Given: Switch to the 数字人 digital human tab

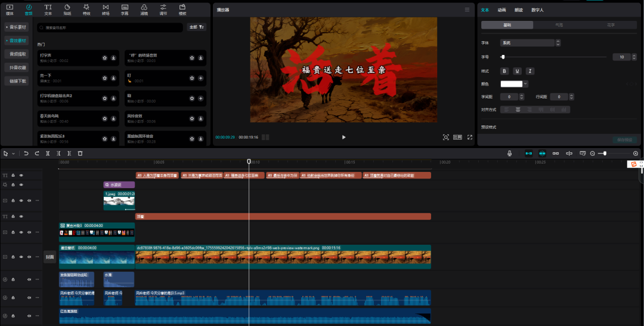Looking at the screenshot, I should pos(537,10).
